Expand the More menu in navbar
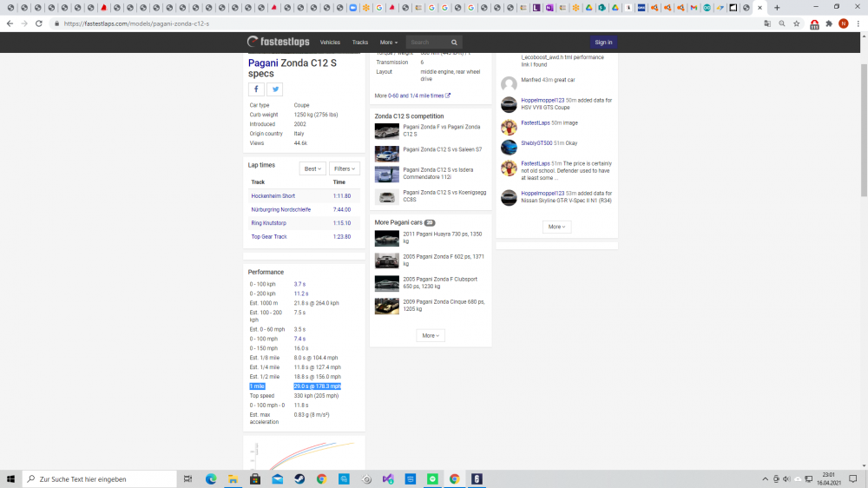Viewport: 868px width, 488px height. (389, 43)
